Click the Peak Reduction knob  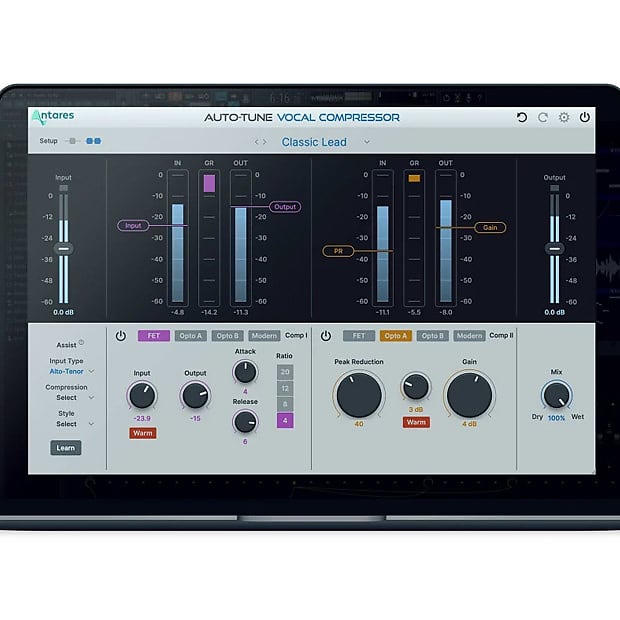359,395
